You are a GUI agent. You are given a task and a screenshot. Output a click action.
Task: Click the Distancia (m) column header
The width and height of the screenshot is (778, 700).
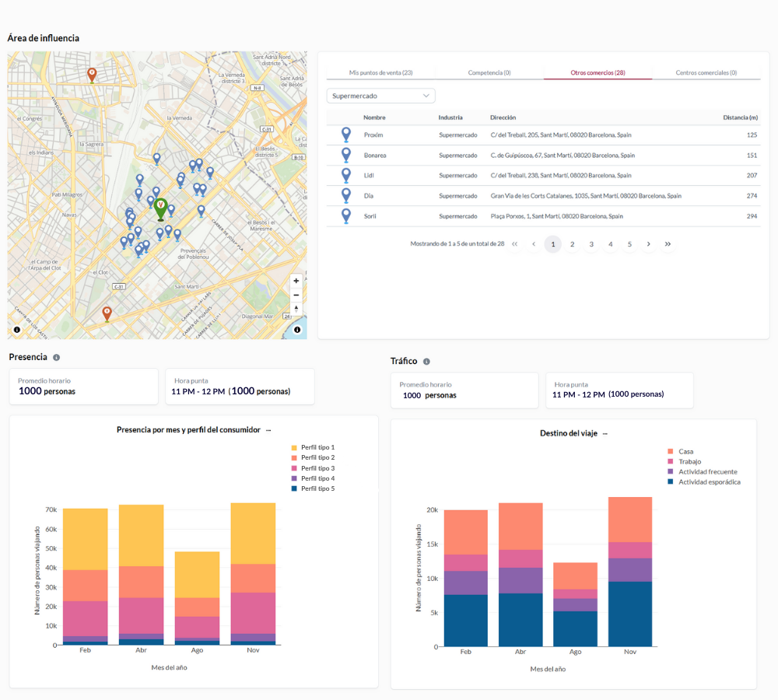tap(740, 118)
